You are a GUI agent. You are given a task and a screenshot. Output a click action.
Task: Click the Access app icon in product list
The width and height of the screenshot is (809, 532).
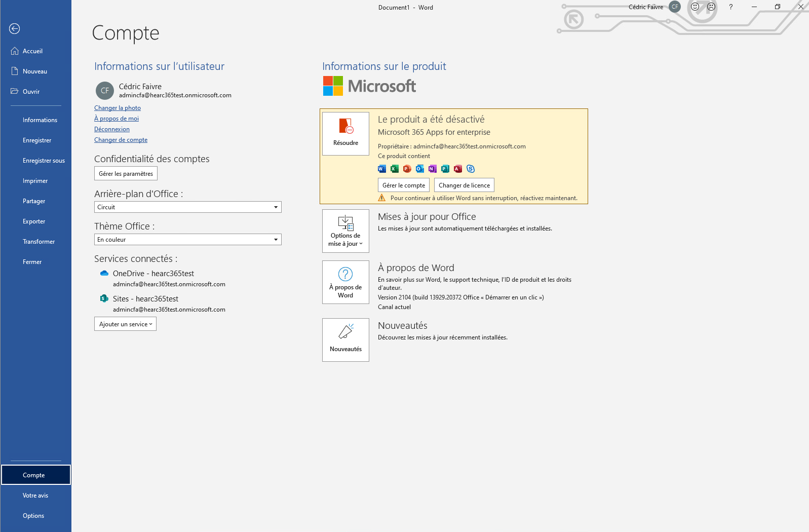click(458, 169)
